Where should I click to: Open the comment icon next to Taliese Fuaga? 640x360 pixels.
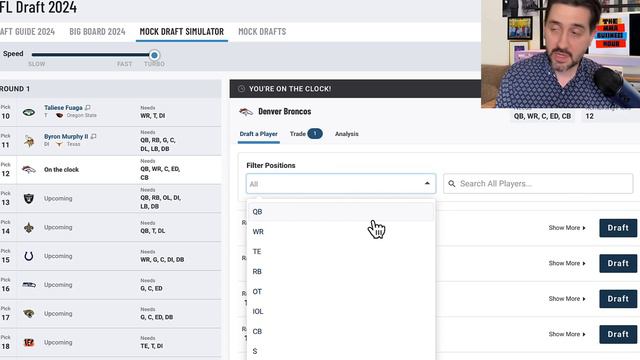(88, 108)
